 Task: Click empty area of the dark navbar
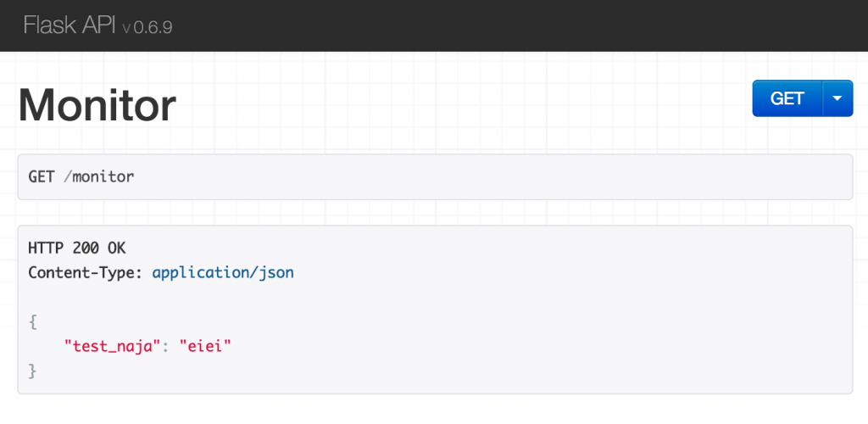tap(509, 25)
